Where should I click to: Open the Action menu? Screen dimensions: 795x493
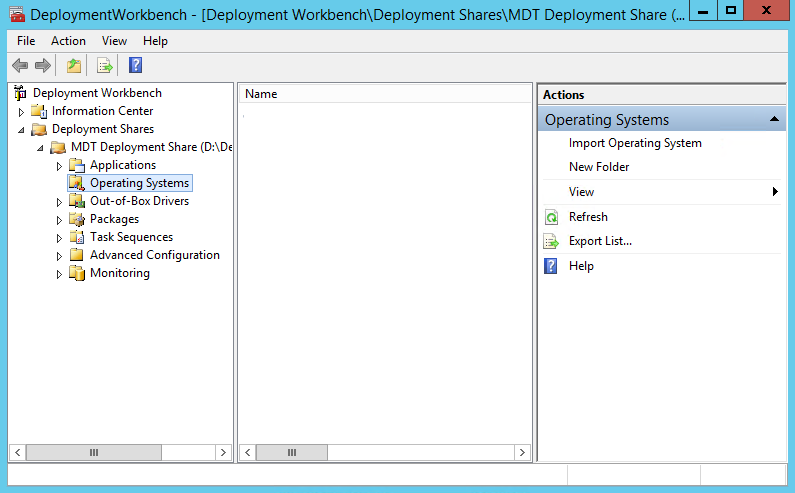tap(68, 41)
